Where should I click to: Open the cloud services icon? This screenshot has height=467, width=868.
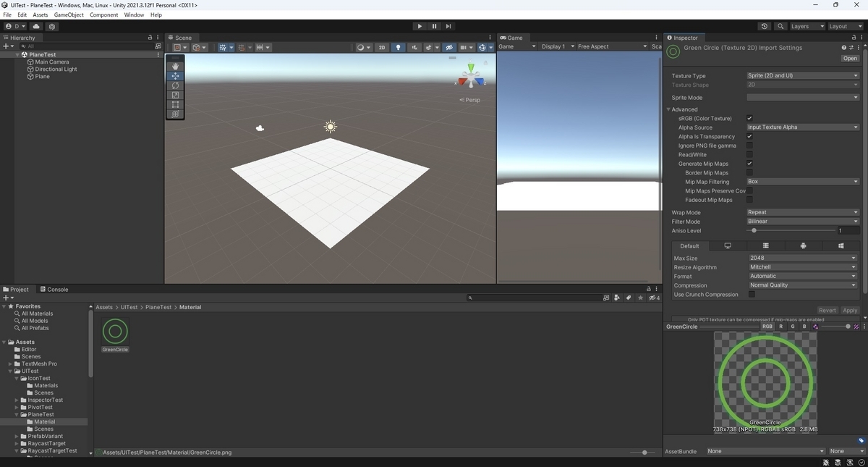(36, 26)
